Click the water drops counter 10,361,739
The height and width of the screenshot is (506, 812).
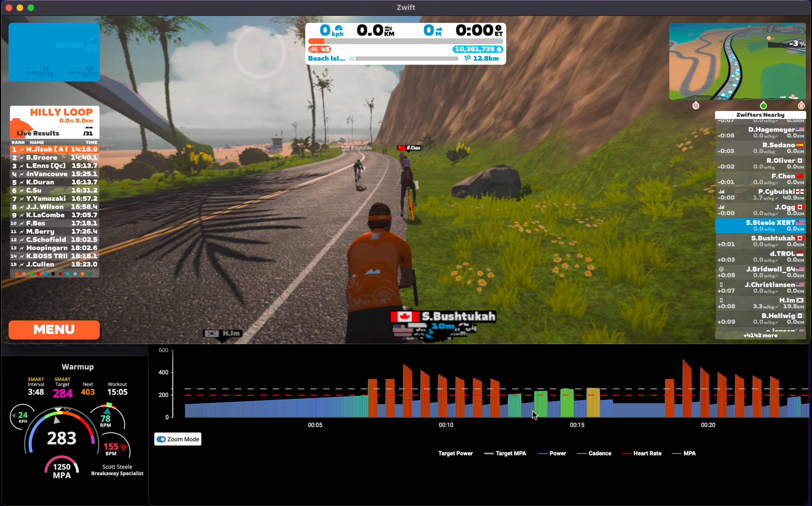coord(477,49)
